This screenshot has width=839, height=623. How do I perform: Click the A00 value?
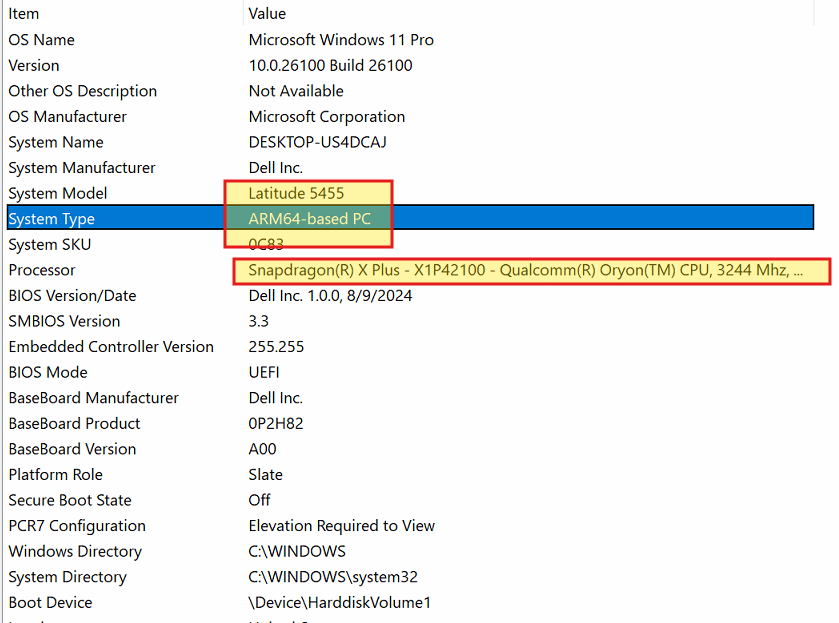click(262, 449)
